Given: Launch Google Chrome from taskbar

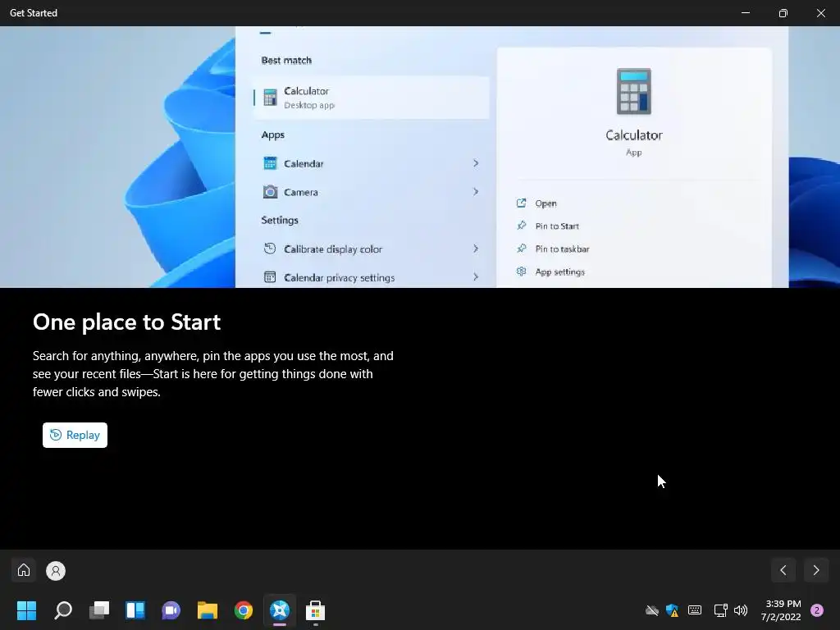Looking at the screenshot, I should 243,610.
